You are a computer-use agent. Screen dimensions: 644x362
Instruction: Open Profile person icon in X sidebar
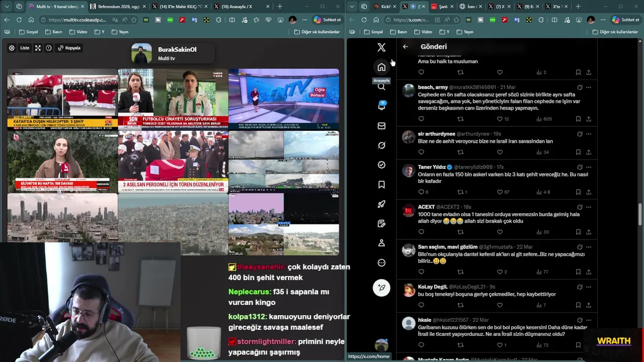(x=381, y=243)
